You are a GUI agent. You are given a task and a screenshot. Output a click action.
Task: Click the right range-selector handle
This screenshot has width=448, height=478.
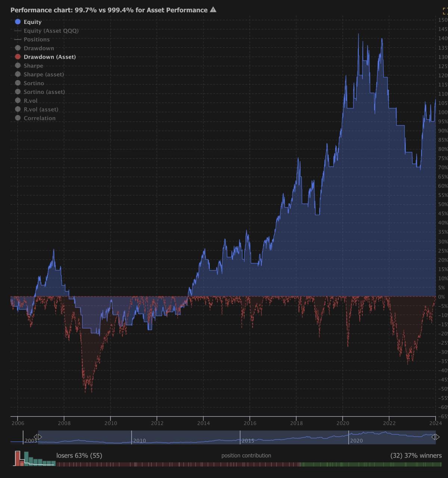coord(435,436)
